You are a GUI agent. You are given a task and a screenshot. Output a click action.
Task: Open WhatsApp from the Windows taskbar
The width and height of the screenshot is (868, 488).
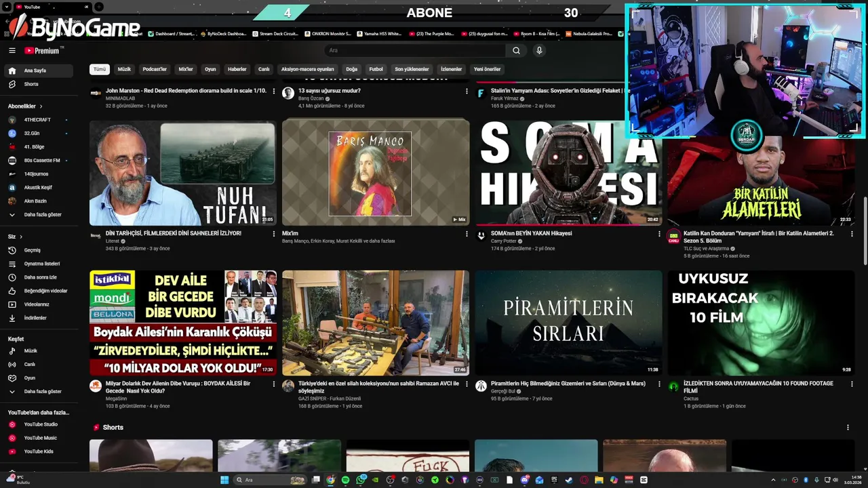tap(360, 480)
